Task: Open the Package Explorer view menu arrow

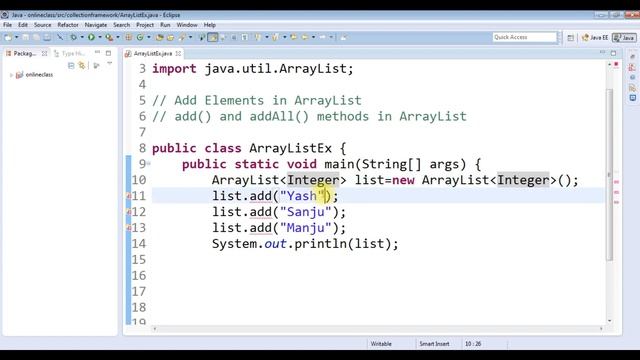Action: (109, 64)
